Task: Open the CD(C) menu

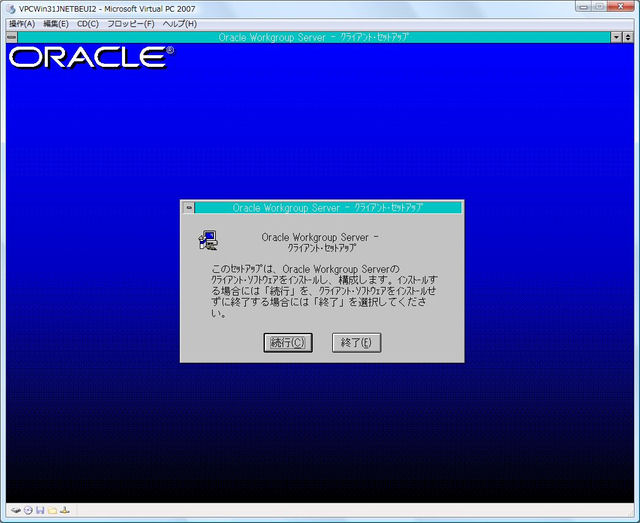Action: [x=88, y=24]
